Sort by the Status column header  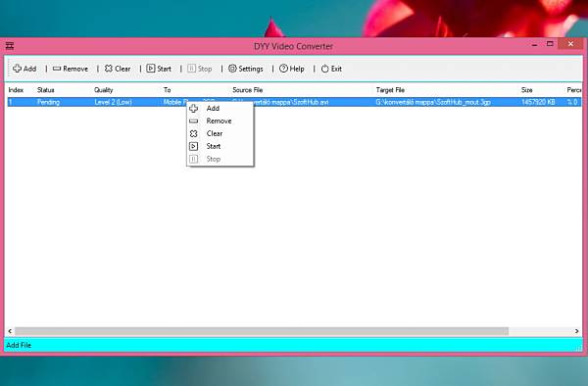click(46, 90)
